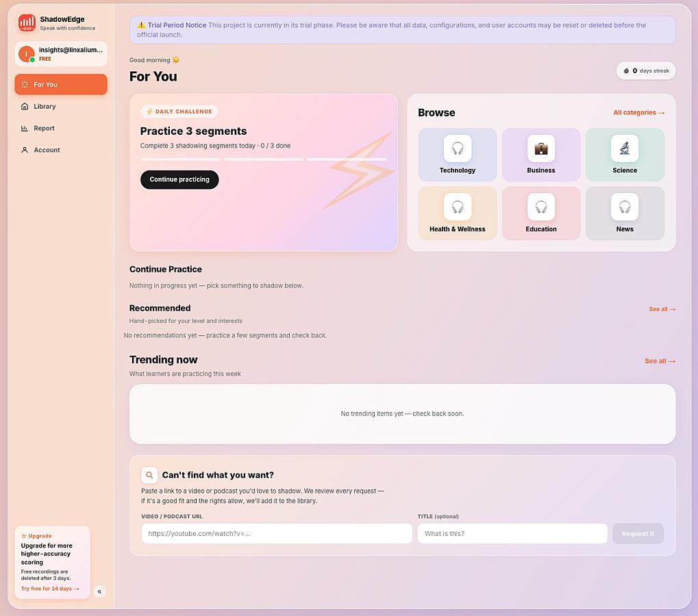Click See all next to Trending now

click(x=660, y=361)
